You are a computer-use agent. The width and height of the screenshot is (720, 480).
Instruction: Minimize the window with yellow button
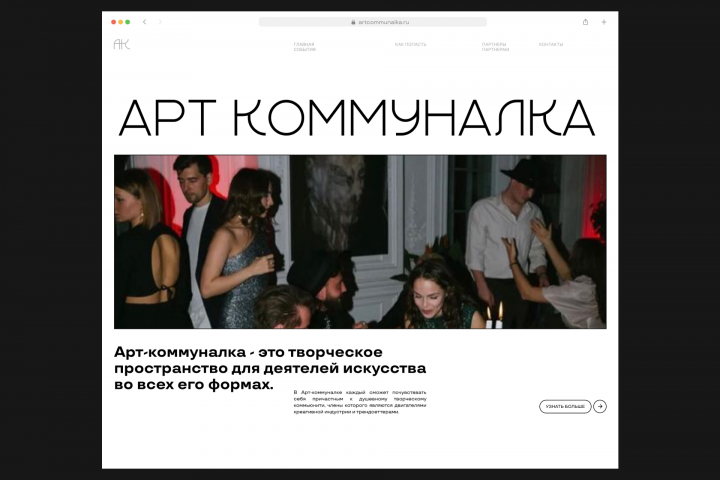pyautogui.click(x=121, y=22)
